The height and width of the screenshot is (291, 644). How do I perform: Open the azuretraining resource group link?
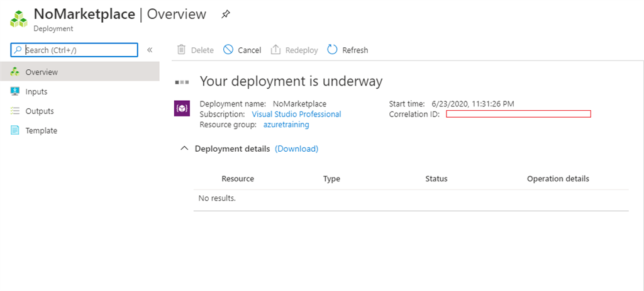coord(286,125)
